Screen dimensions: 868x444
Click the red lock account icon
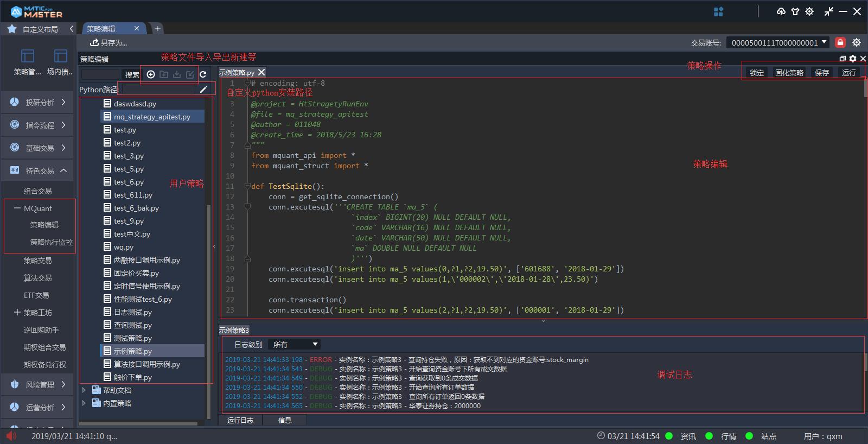[x=840, y=42]
